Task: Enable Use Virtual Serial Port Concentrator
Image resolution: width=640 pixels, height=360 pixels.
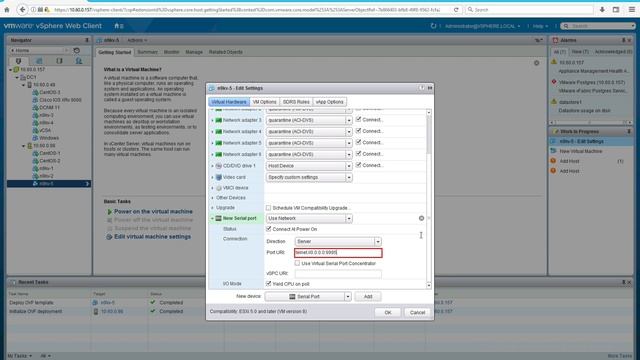Action: pos(297,263)
